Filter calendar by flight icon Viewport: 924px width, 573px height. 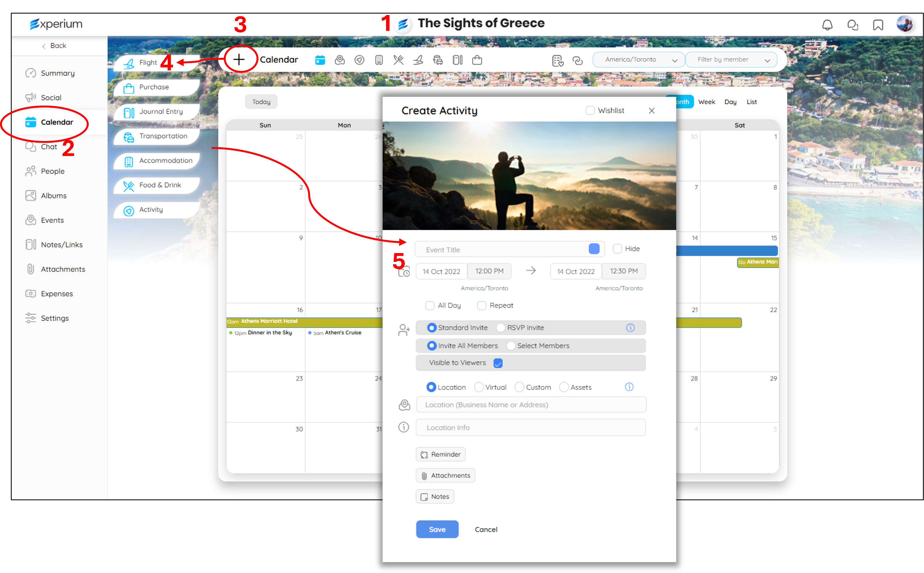(x=418, y=60)
